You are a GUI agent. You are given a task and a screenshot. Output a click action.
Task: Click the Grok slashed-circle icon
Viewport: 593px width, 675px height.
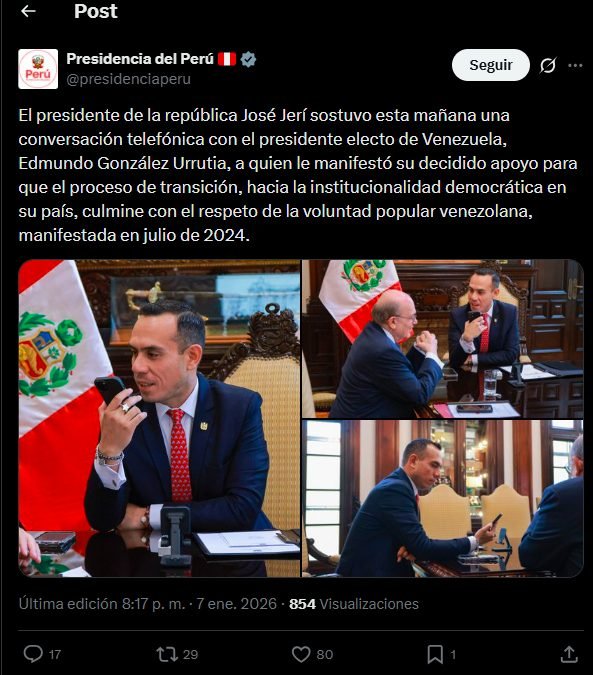click(x=548, y=65)
